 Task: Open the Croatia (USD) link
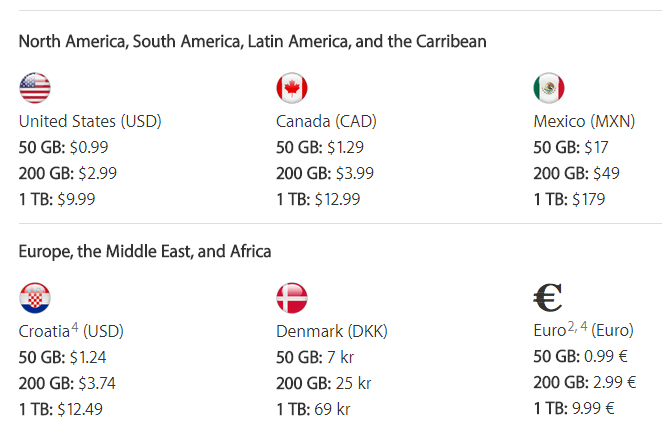[71, 331]
